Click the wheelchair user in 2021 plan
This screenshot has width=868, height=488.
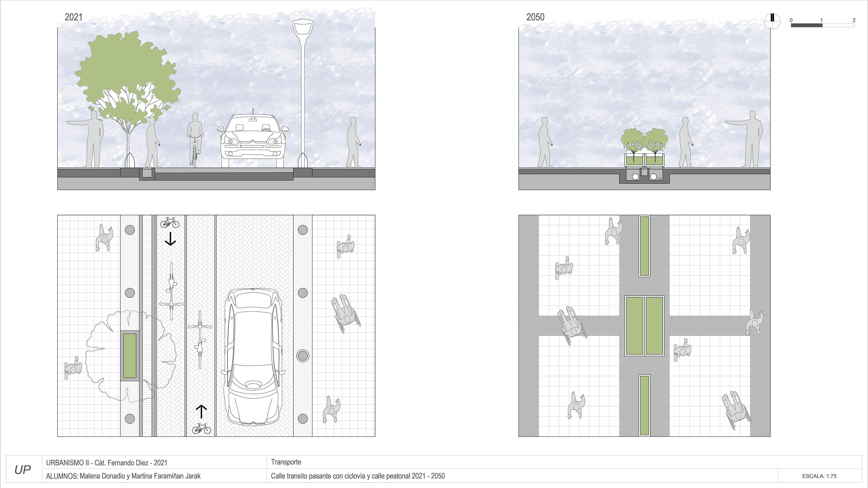click(346, 314)
